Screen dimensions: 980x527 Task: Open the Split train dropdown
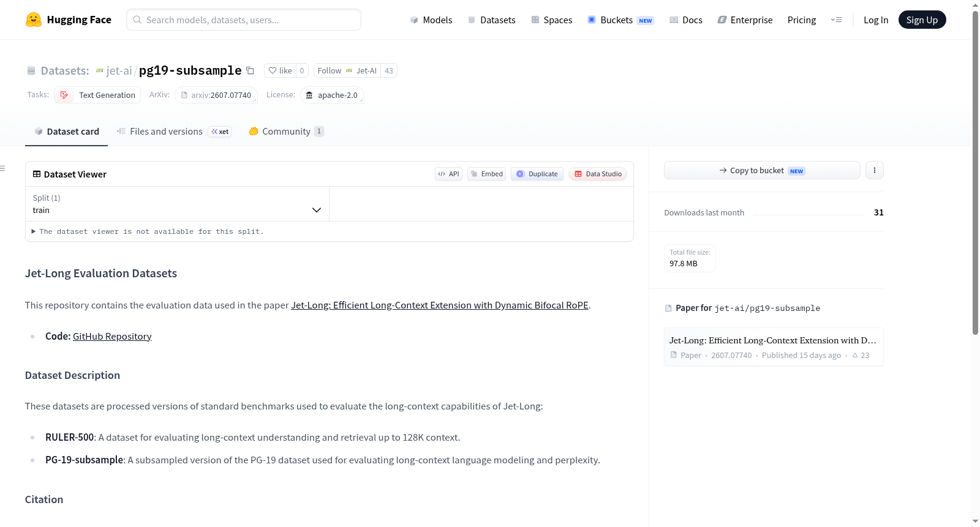177,204
